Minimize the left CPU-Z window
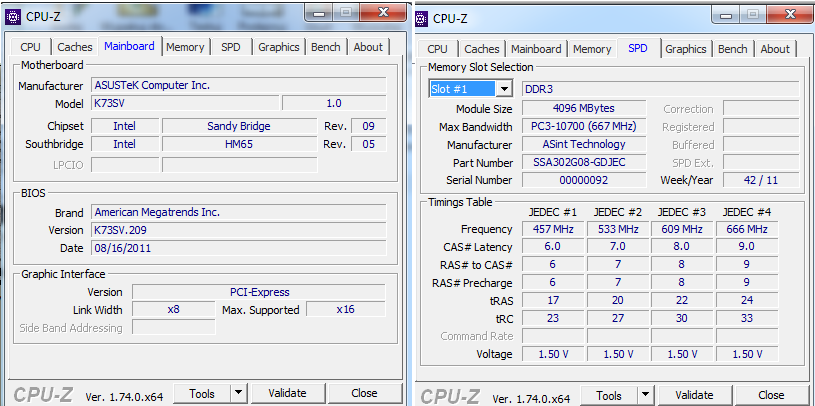The image size is (815, 406). click(320, 13)
